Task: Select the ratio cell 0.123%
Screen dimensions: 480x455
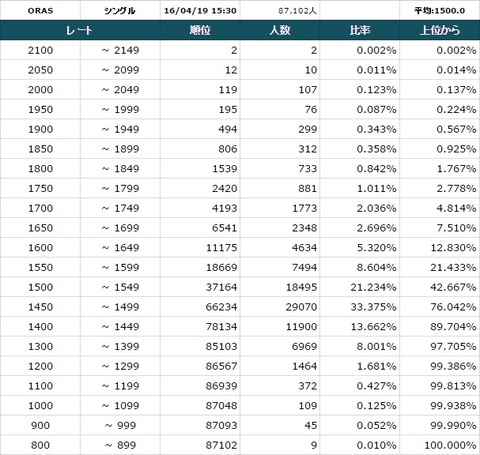Action: click(x=360, y=89)
